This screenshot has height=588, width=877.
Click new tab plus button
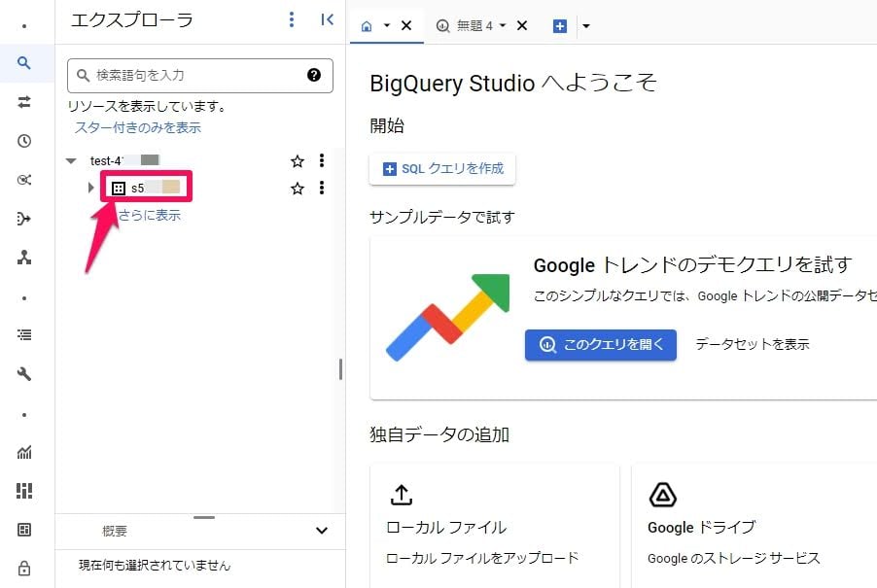[560, 25]
